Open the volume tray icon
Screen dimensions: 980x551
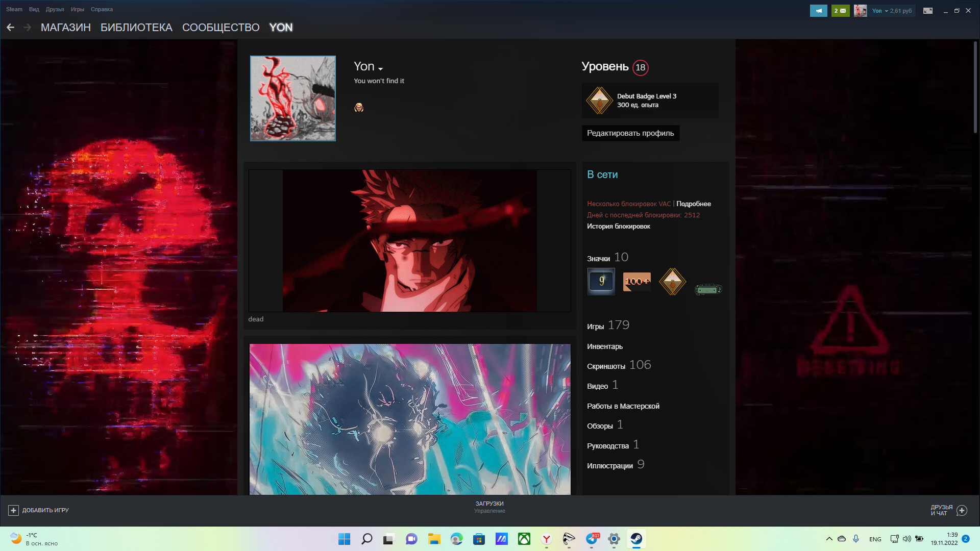coord(907,539)
